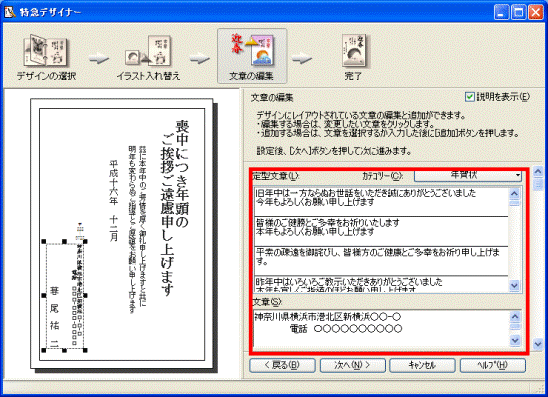Open help with the ヘルプ button
This screenshot has height=397, width=548.
[x=493, y=366]
